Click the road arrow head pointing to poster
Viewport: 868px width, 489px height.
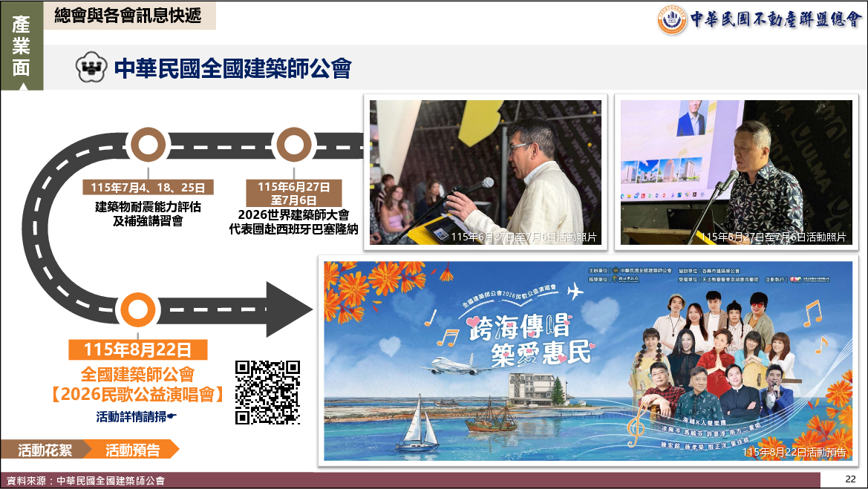pyautogui.click(x=289, y=309)
